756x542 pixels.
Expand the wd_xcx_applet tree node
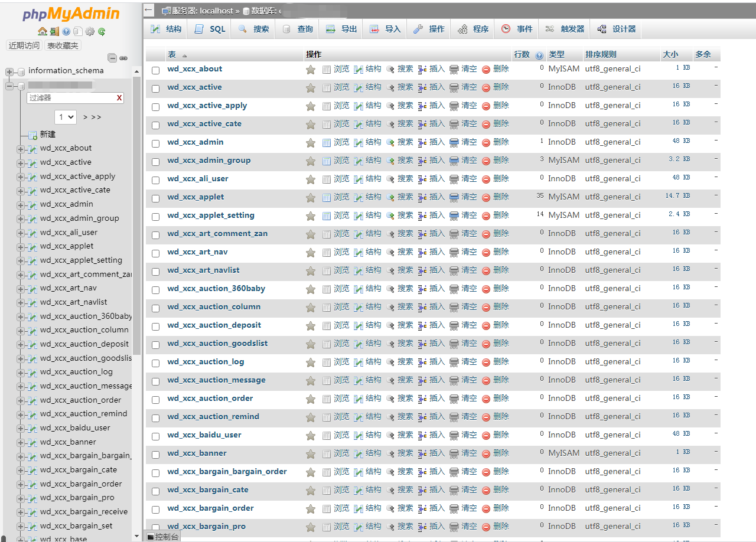(x=21, y=247)
